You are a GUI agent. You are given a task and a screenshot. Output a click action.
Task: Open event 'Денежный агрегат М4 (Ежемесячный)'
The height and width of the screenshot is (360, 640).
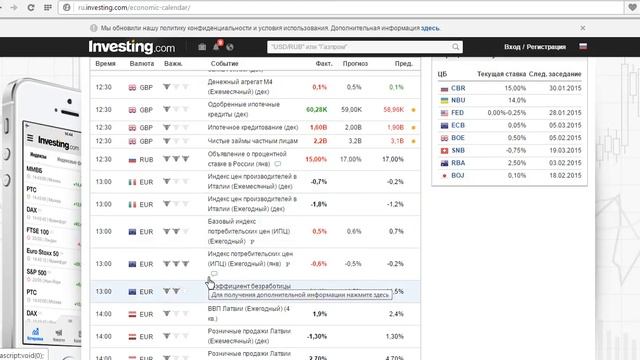point(240,87)
